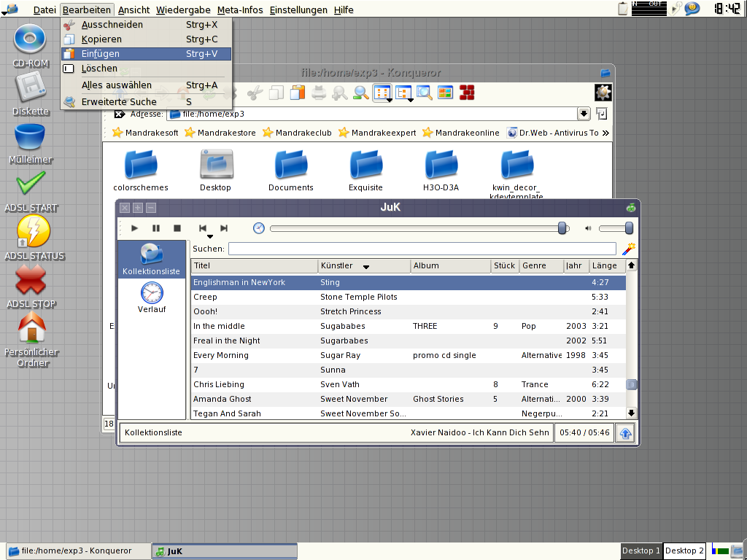This screenshot has height=560, width=747.
Task: Select track Chris Liebing
Action: (409, 384)
